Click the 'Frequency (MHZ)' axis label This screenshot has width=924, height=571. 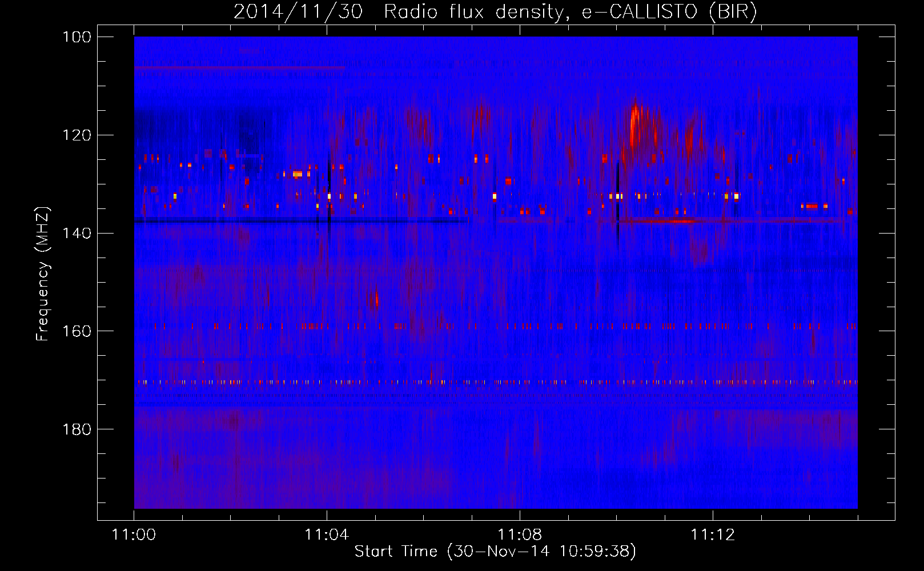point(43,274)
